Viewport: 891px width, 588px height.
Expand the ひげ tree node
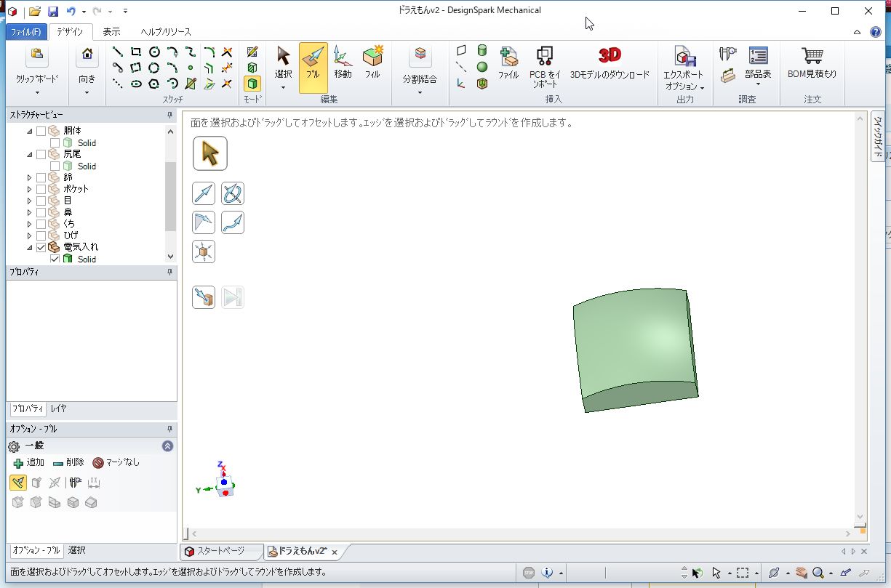[30, 236]
